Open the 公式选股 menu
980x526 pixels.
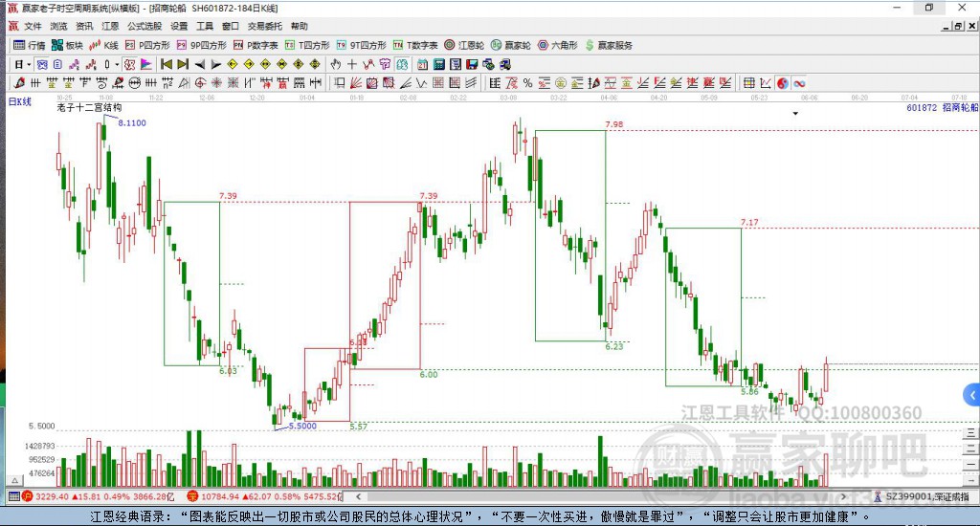pos(145,26)
